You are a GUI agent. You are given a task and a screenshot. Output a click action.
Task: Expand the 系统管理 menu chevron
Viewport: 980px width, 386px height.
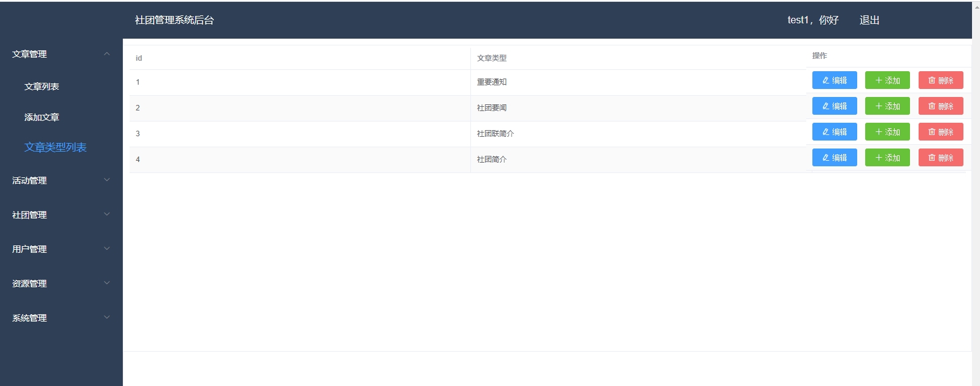coord(107,317)
